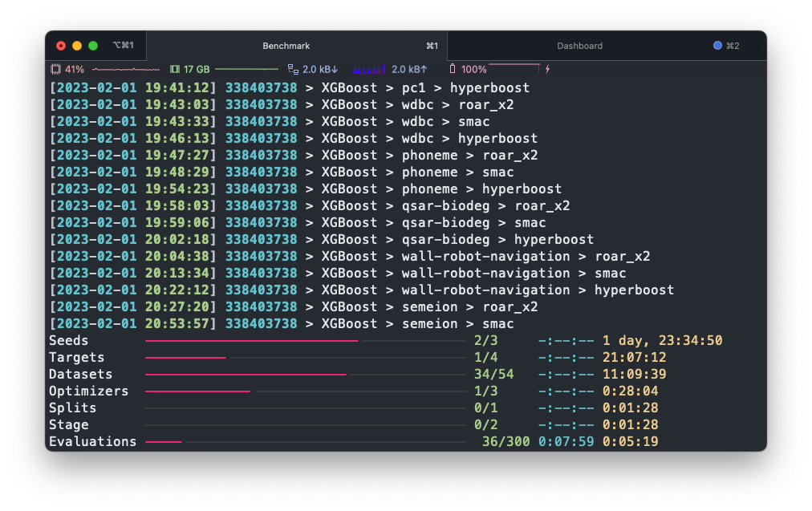Click the 17 GB memory readout
Image resolution: width=812 pixels, height=511 pixels.
(x=197, y=69)
